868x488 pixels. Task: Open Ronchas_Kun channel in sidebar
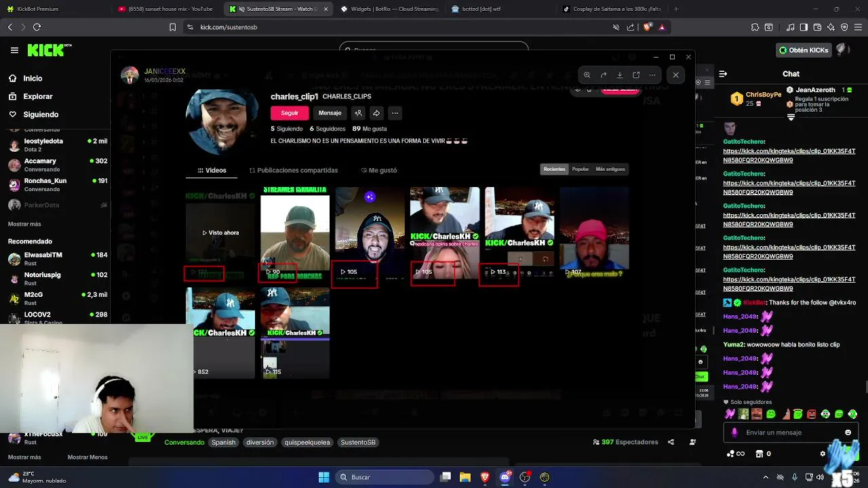pyautogui.click(x=58, y=184)
